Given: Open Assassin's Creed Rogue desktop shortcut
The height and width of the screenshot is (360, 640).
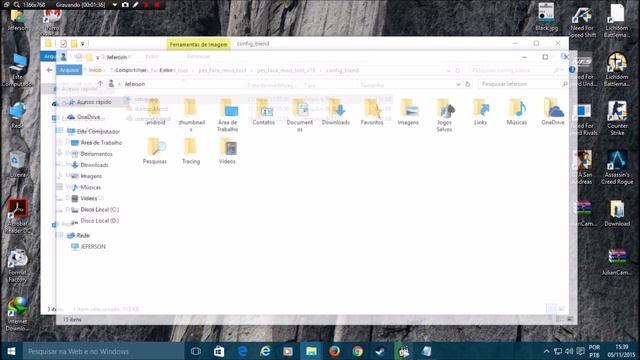Looking at the screenshot, I should (617, 167).
